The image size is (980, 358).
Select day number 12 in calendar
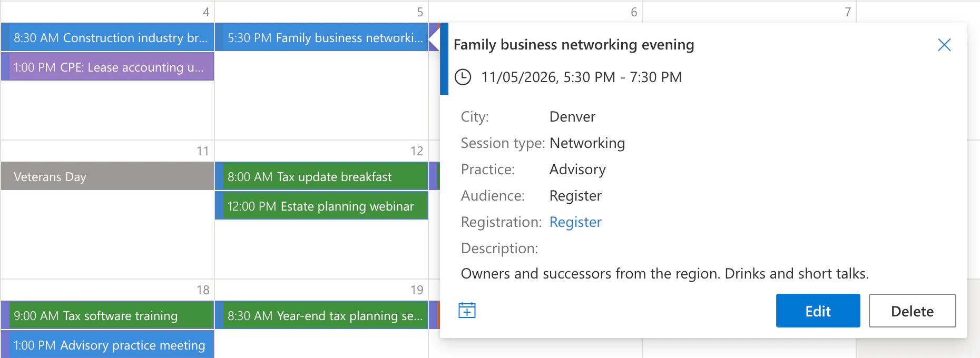(x=417, y=151)
